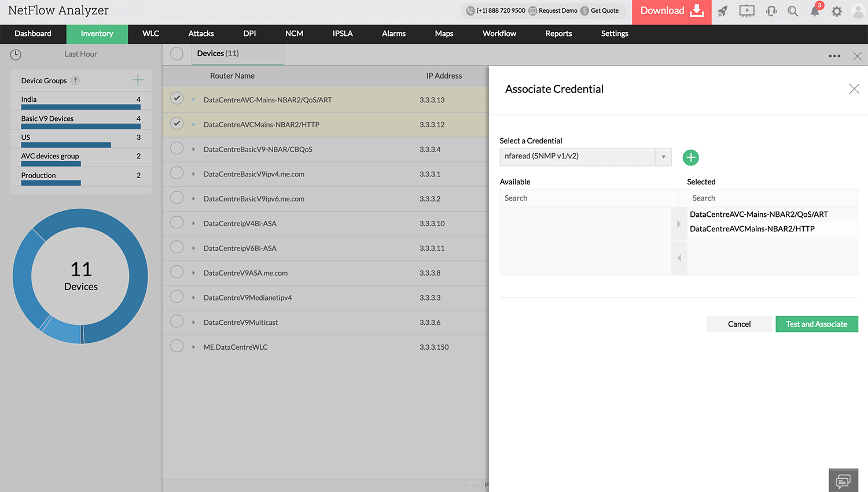Check DataCentreV9ASA.me.com row checkbox

pyautogui.click(x=177, y=272)
